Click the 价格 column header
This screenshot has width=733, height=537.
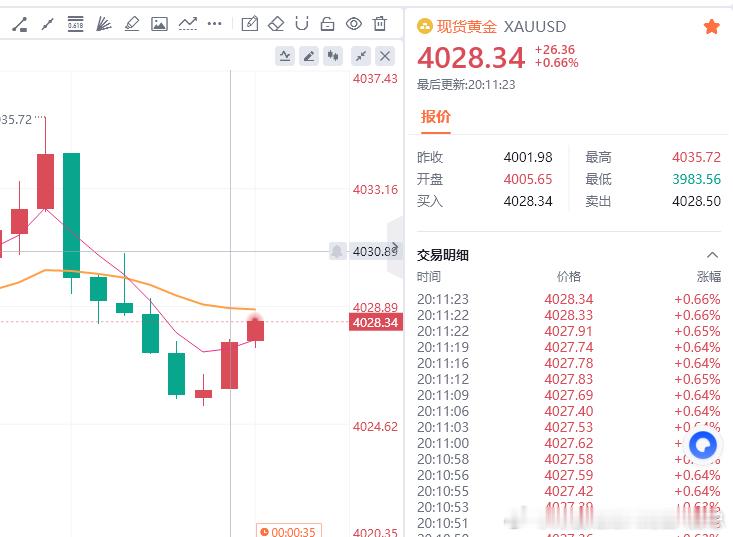pyautogui.click(x=569, y=277)
